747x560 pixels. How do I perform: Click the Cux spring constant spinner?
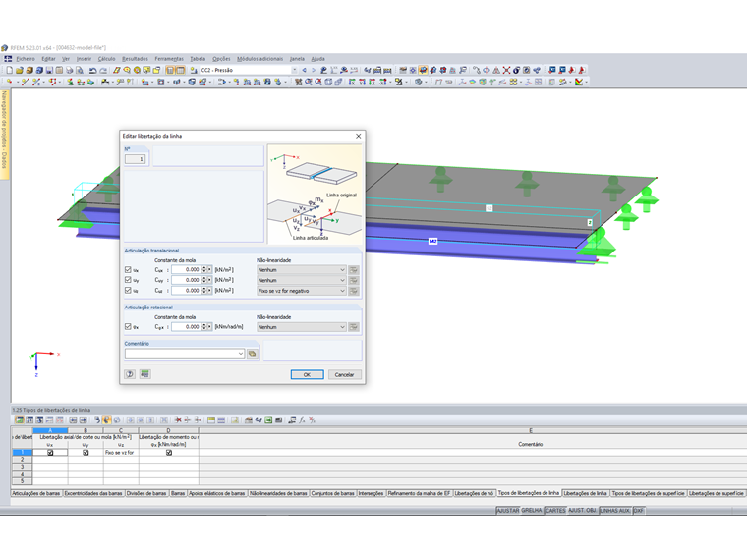click(x=204, y=269)
